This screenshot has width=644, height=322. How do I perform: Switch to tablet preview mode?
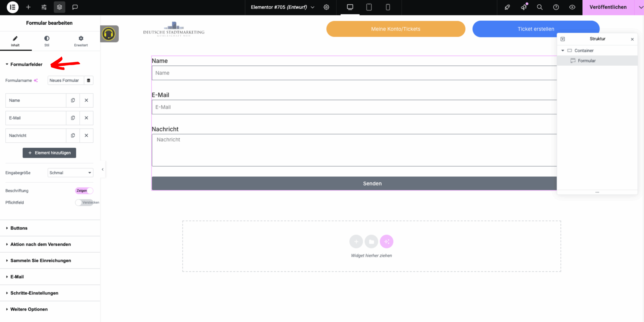pyautogui.click(x=369, y=7)
